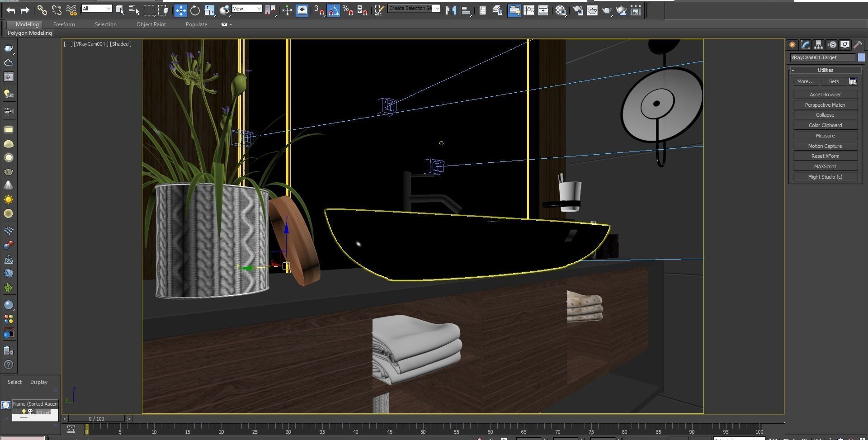Screen dimensions: 868x440
Task: Activate the Select and Move tool
Action: 180,10
